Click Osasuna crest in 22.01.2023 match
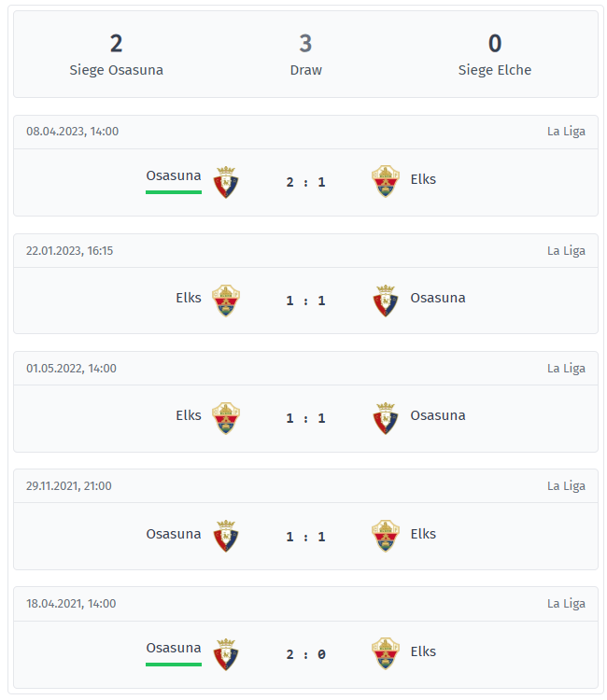 point(386,301)
